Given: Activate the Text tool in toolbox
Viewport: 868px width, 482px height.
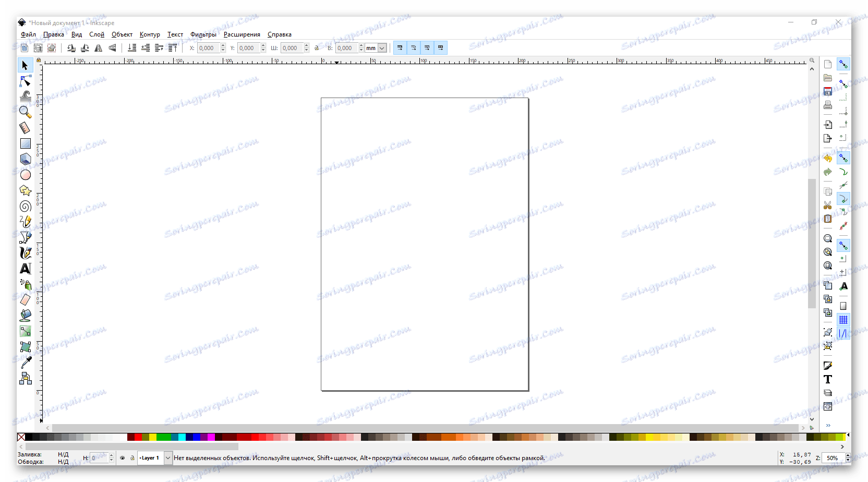Looking at the screenshot, I should pos(25,269).
